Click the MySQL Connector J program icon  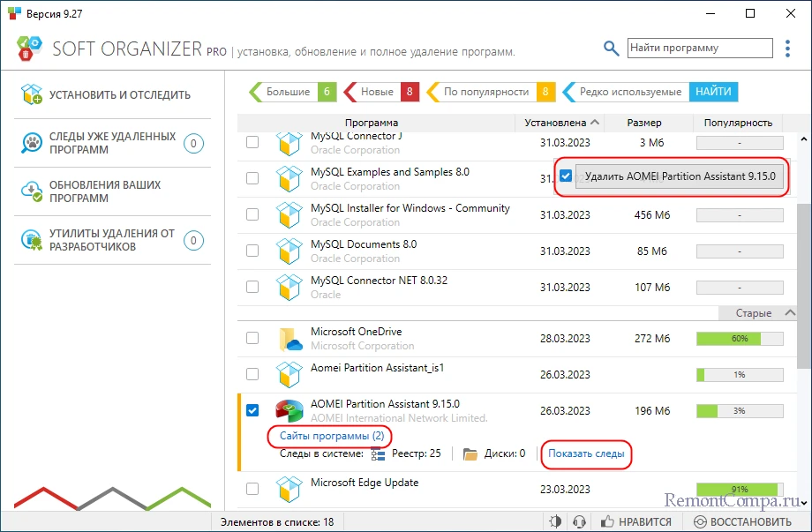pyautogui.click(x=289, y=143)
